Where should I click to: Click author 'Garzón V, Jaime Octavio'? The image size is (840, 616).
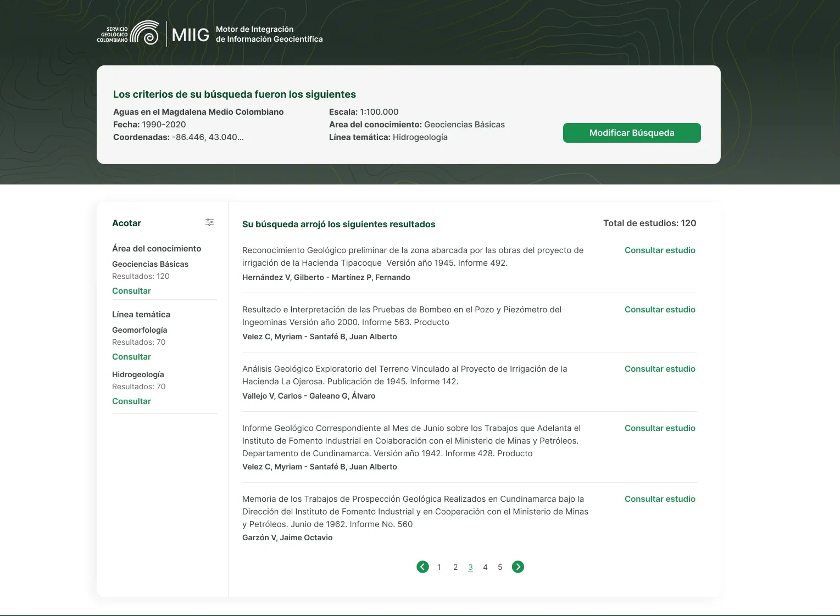point(287,537)
